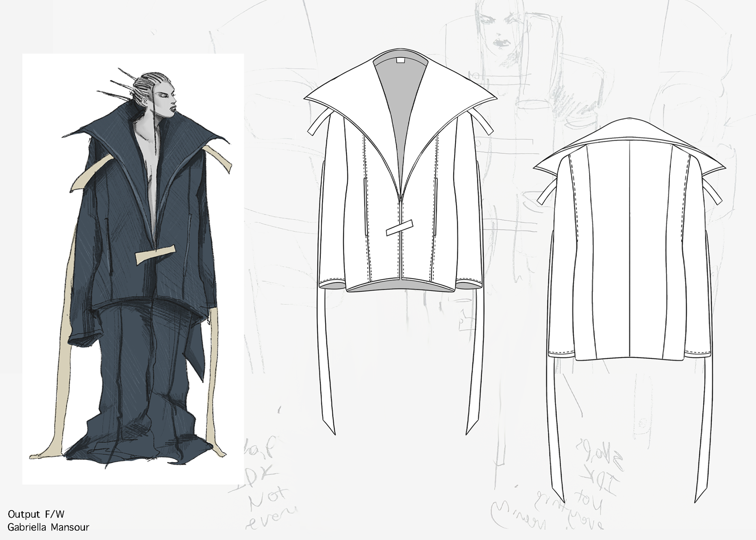This screenshot has height=540, width=756.
Task: Click the 'Output F/W' text label
Action: [36, 514]
